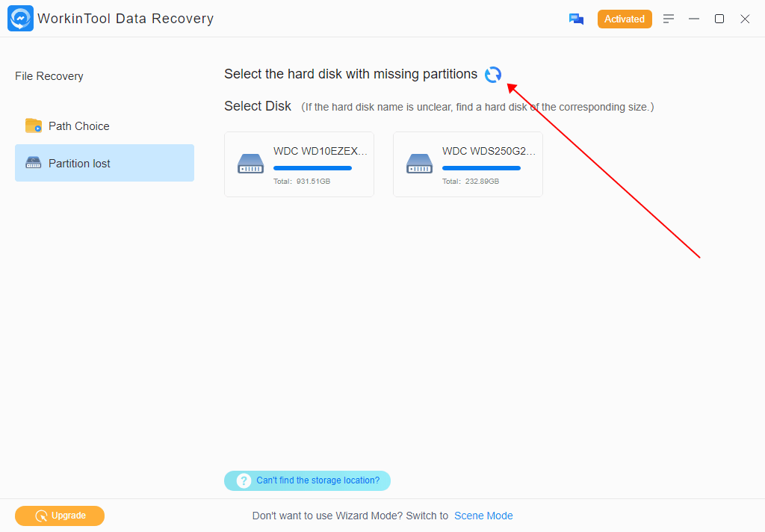Switch to the Path Choice tab
The width and height of the screenshot is (765, 532).
click(x=79, y=126)
